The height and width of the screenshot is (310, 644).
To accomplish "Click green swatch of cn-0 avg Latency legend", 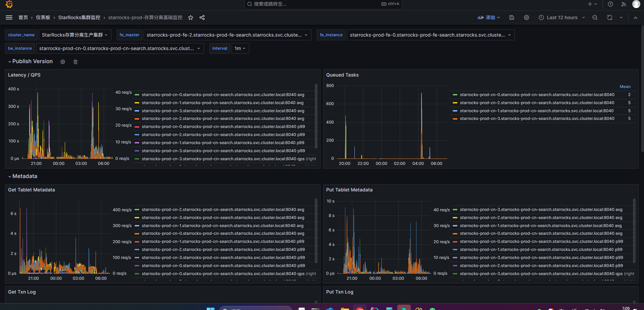I will pyautogui.click(x=137, y=95).
